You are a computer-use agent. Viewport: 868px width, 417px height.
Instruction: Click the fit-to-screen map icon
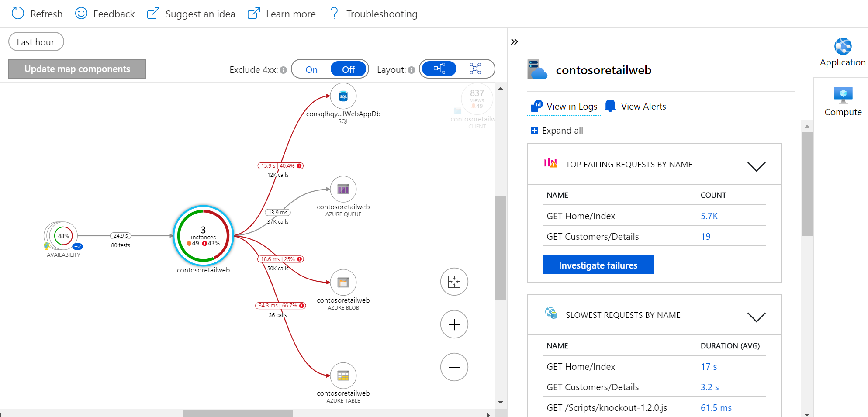[x=454, y=282]
